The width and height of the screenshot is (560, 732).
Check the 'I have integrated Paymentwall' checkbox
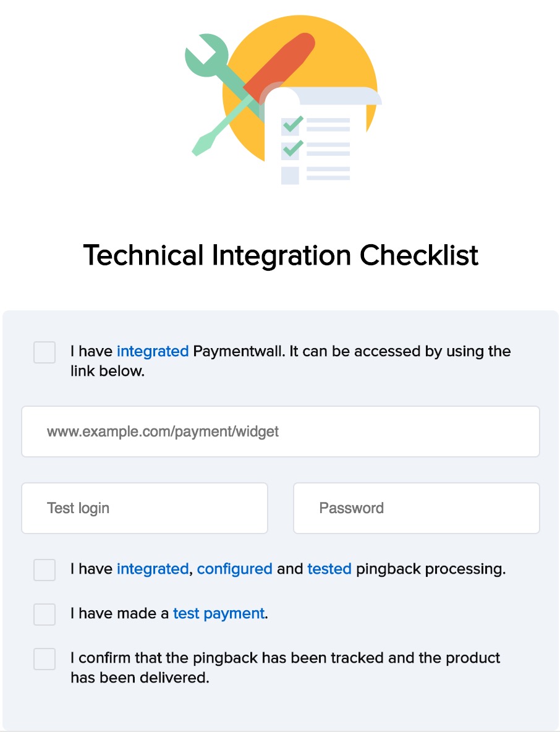pos(44,352)
